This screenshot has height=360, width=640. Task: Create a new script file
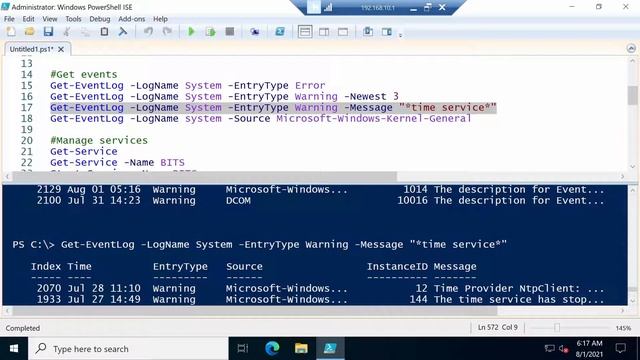pyautogui.click(x=11, y=32)
